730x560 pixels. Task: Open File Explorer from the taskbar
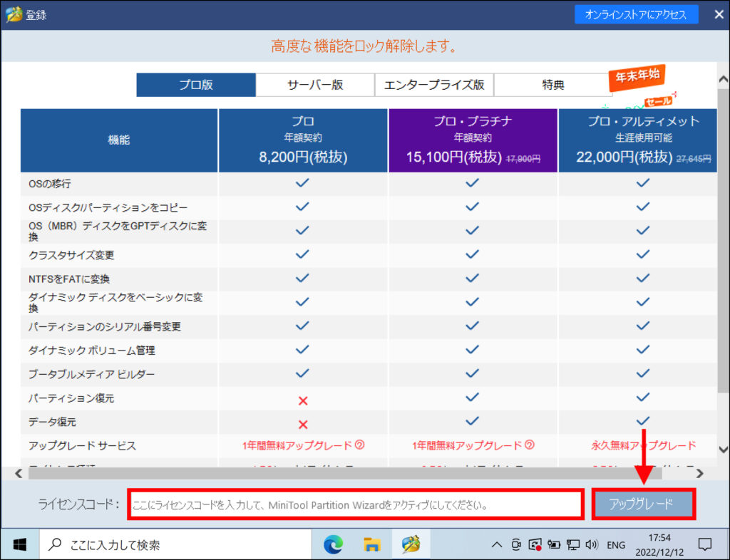[372, 544]
